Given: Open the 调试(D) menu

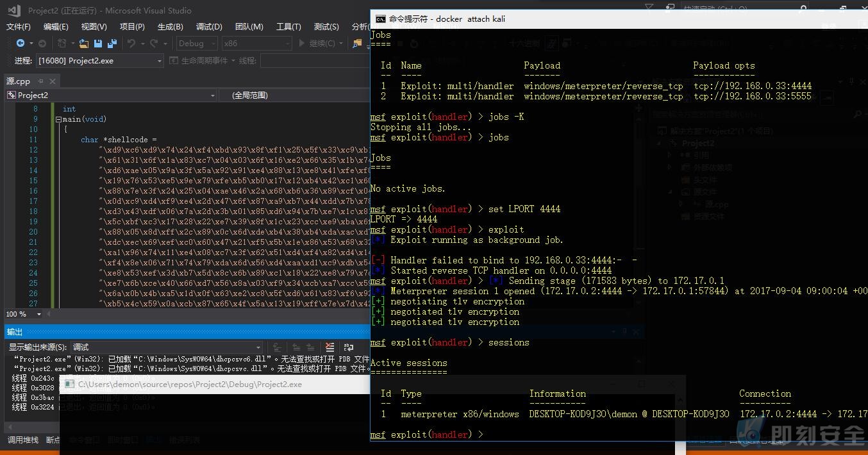Looking at the screenshot, I should tap(209, 26).
